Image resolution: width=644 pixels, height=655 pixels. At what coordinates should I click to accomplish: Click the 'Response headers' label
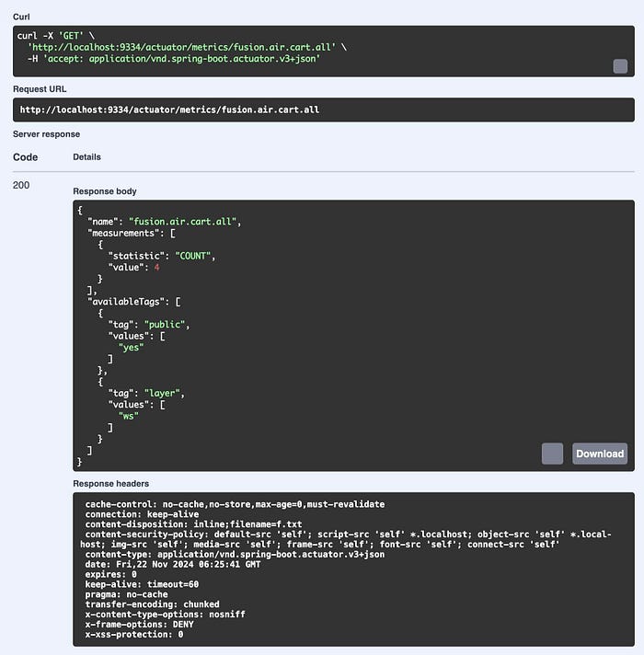click(111, 483)
